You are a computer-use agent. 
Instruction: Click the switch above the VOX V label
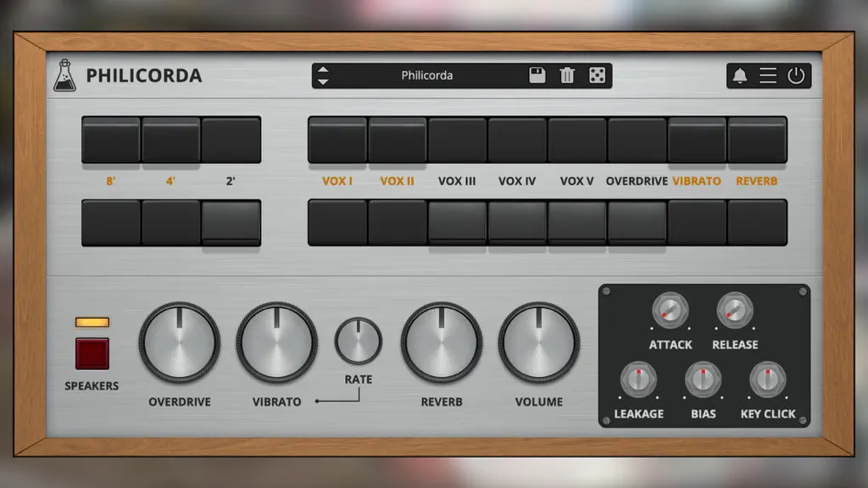click(x=576, y=140)
